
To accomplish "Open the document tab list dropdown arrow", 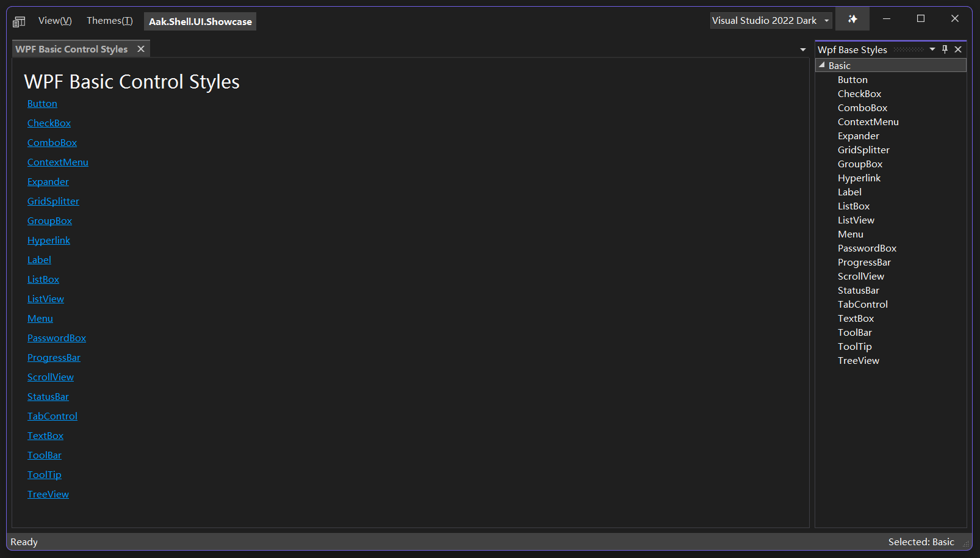I will 802,49.
